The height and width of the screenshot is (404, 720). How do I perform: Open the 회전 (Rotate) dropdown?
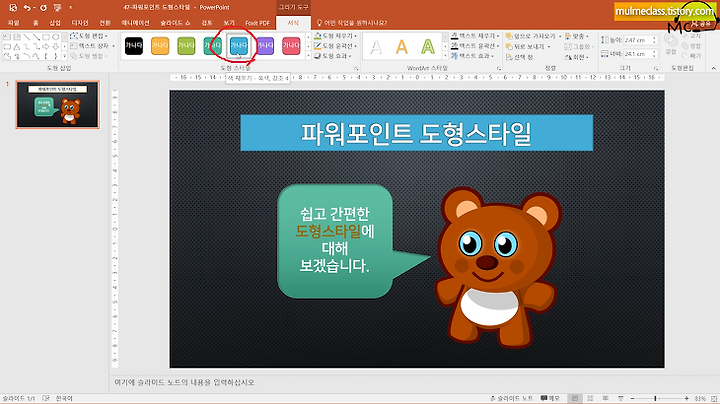577,57
